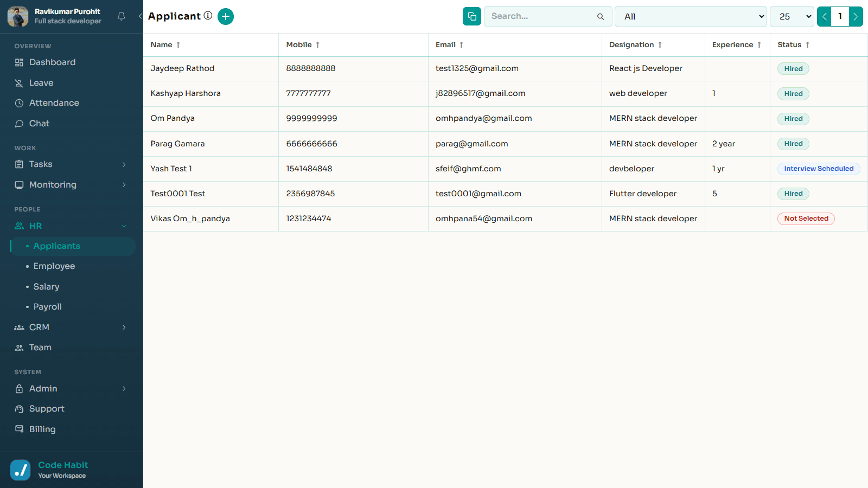
Task: Expand the Admin submenu chevron
Action: coord(124,389)
